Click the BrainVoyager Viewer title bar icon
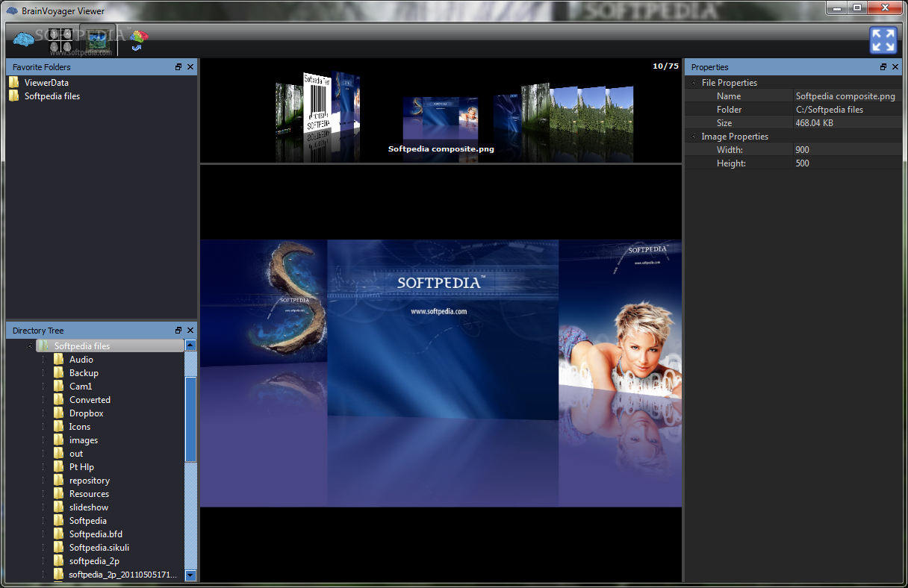This screenshot has height=588, width=908. tap(11, 10)
